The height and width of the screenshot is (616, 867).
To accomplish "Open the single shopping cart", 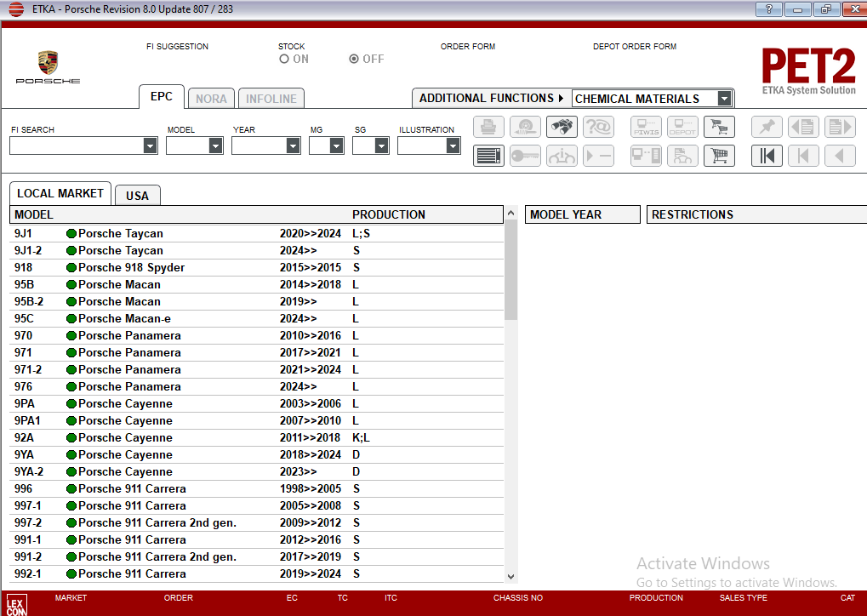I will coord(719,156).
